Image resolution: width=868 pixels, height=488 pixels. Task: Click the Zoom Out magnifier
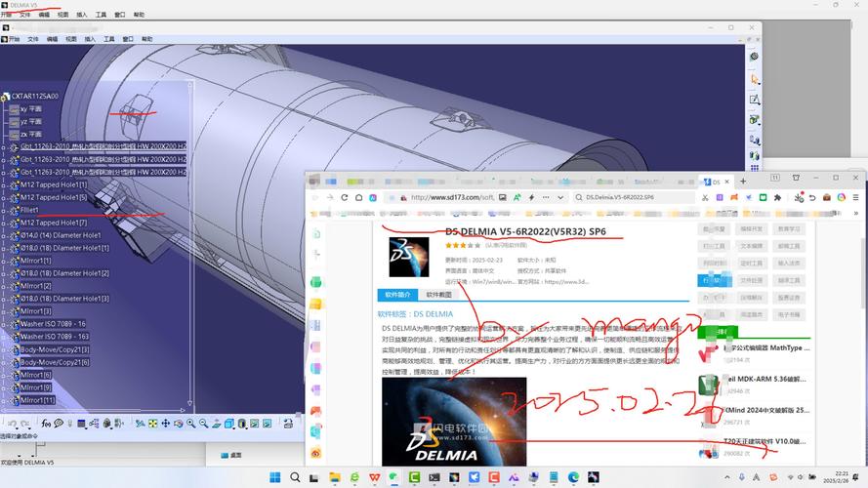[x=204, y=424]
